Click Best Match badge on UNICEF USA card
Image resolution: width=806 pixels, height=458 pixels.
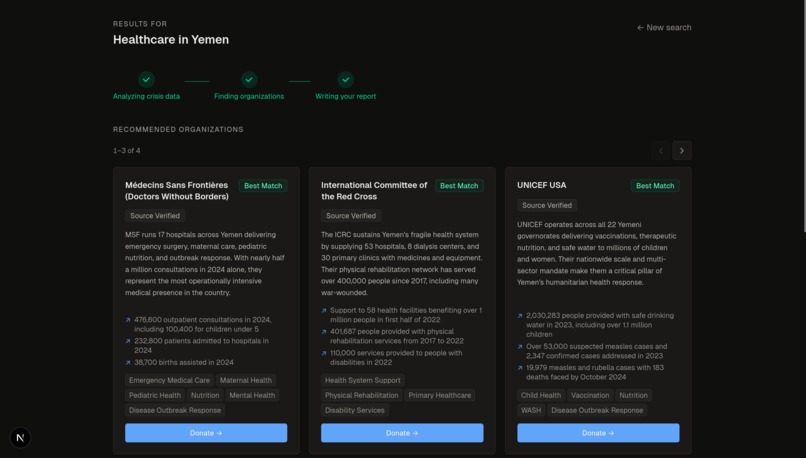(x=655, y=186)
